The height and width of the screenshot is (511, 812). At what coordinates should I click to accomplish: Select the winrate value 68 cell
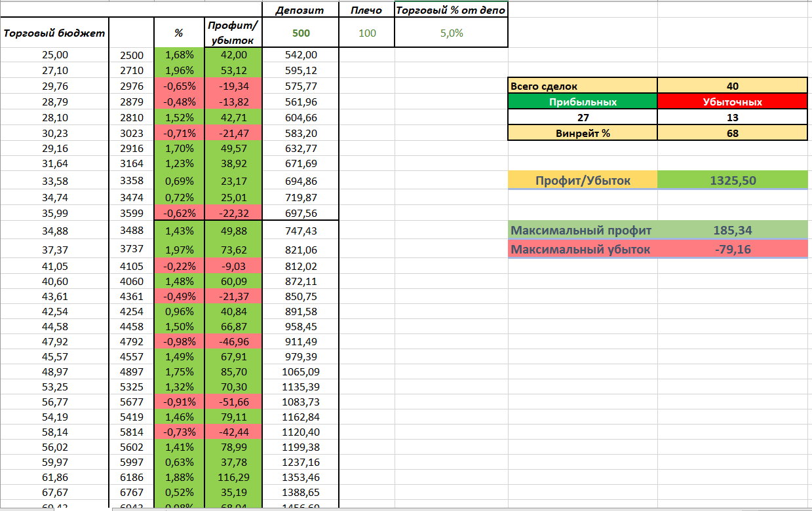click(732, 133)
